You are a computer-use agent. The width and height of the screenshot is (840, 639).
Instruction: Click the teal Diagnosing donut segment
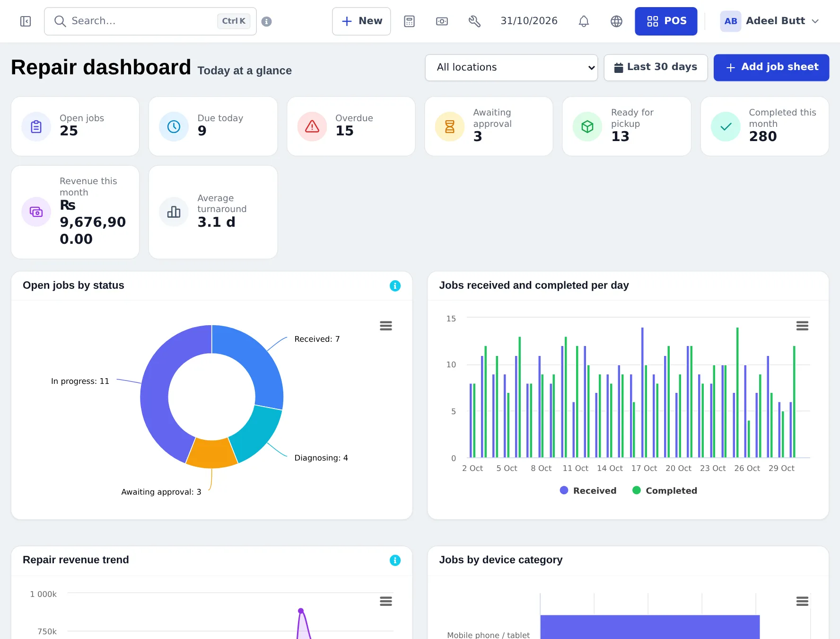coord(258,433)
